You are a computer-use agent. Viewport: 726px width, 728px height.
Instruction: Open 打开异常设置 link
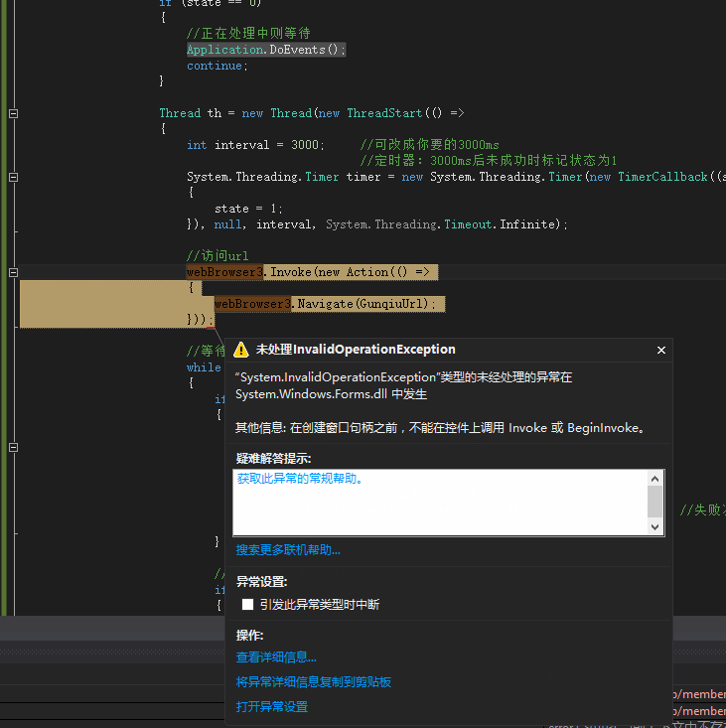271,706
